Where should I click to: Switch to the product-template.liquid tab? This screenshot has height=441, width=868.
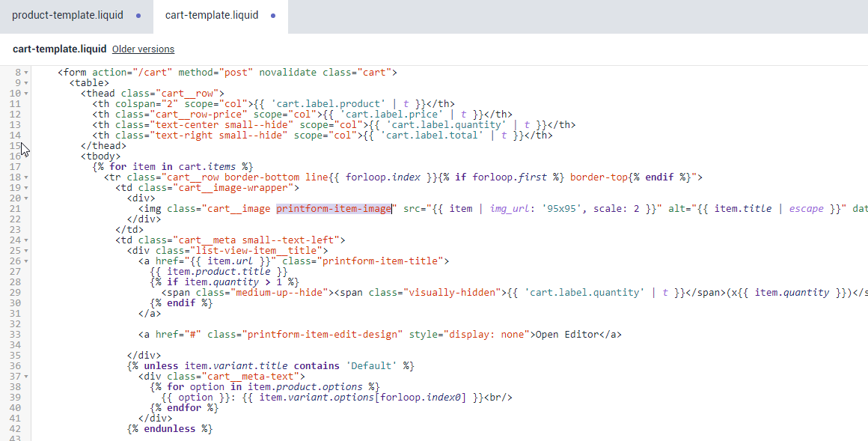67,15
